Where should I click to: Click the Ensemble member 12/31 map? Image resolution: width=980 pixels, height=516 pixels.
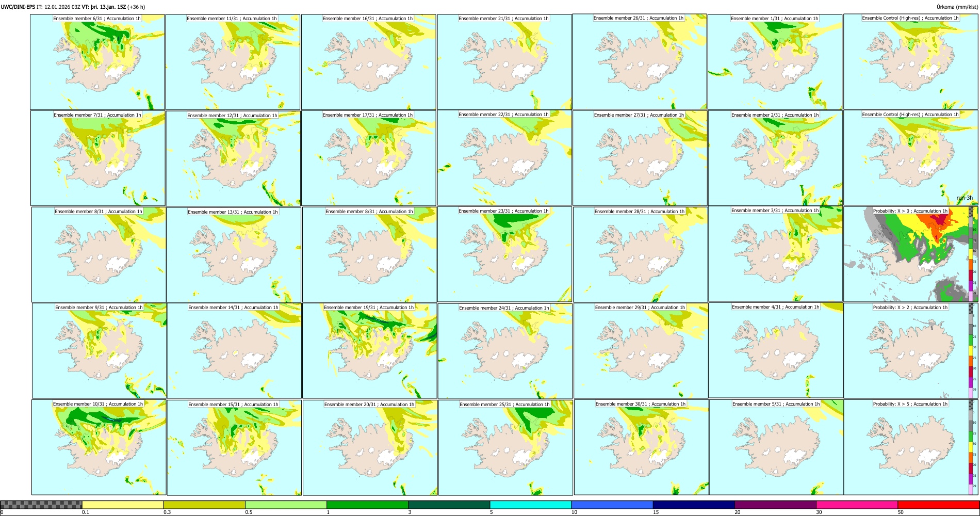pyautogui.click(x=233, y=158)
